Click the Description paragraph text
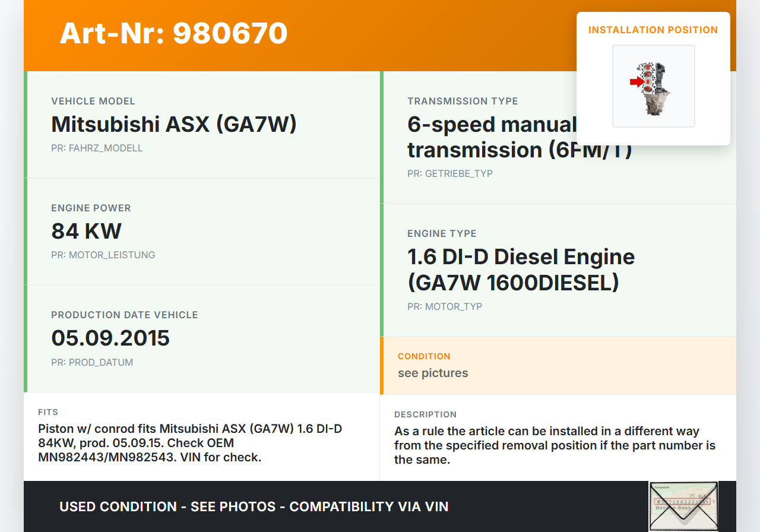The width and height of the screenshot is (760, 532). 555,445
